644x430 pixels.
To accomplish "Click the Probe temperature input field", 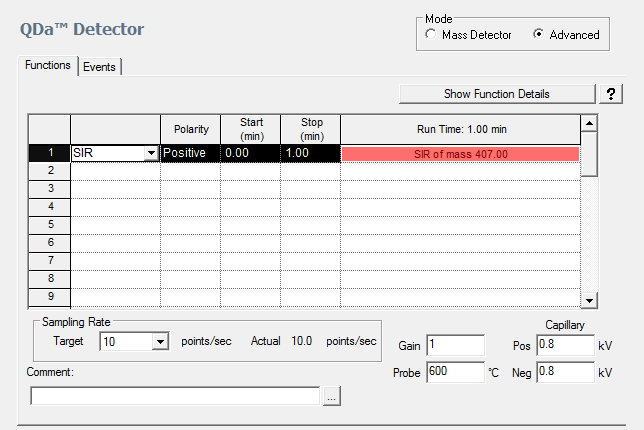I will [x=455, y=372].
